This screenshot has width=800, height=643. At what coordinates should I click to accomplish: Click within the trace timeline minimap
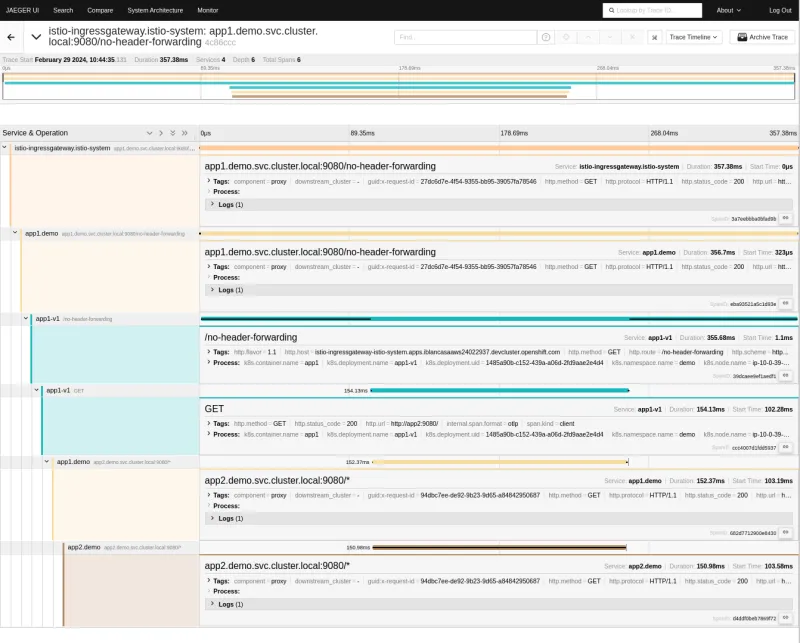pyautogui.click(x=400, y=88)
